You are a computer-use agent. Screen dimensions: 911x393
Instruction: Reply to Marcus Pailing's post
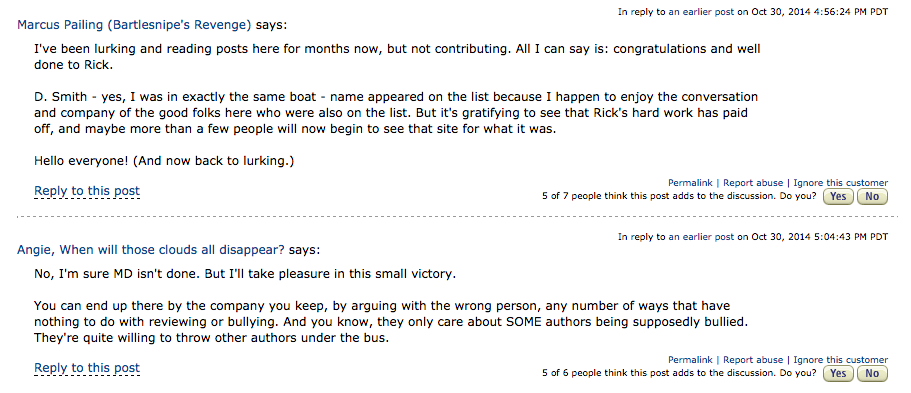(87, 191)
